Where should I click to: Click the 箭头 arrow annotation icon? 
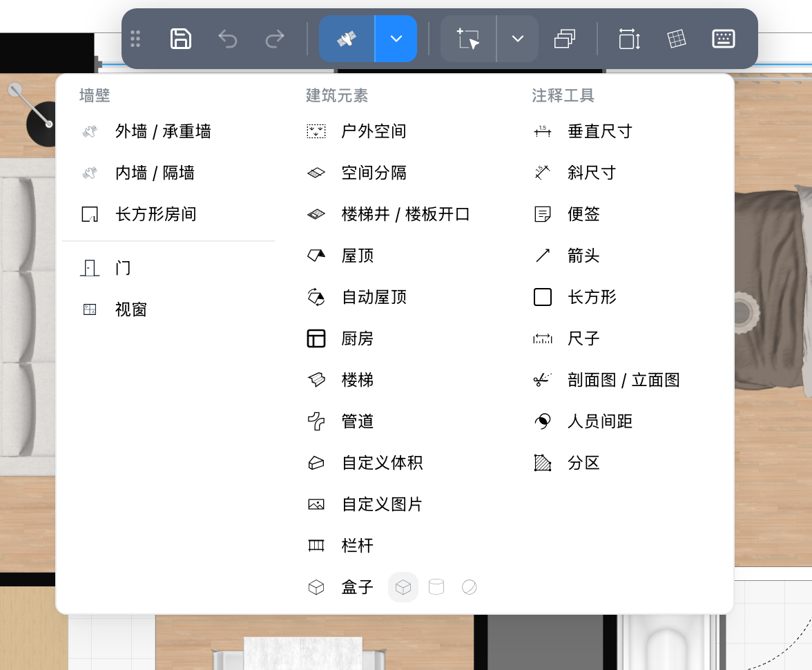pos(542,256)
